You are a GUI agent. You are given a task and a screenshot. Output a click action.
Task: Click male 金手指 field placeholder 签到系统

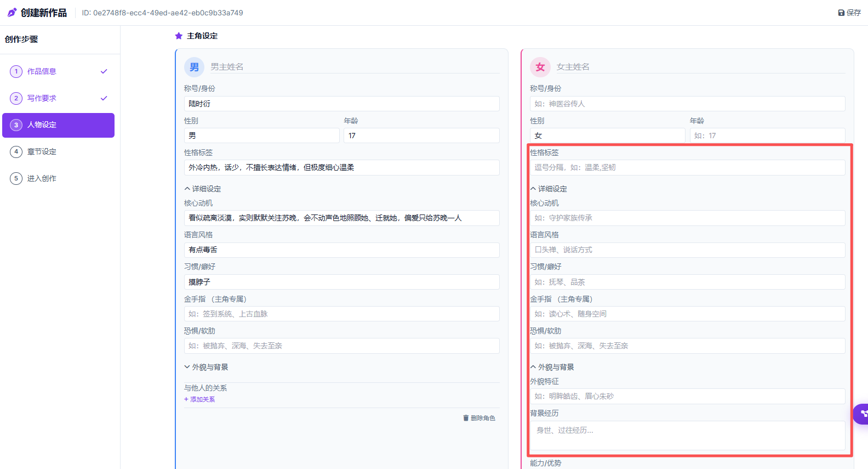coord(341,314)
